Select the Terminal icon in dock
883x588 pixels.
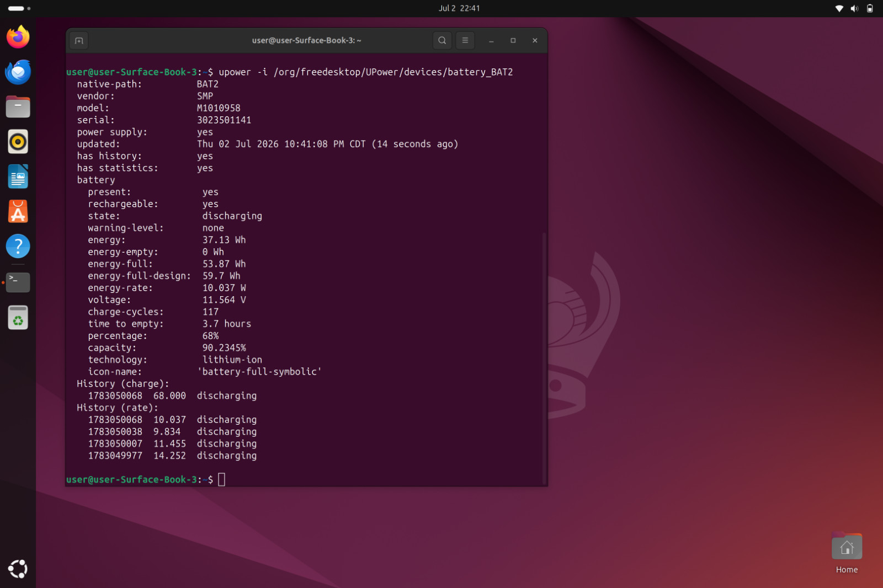pos(18,282)
